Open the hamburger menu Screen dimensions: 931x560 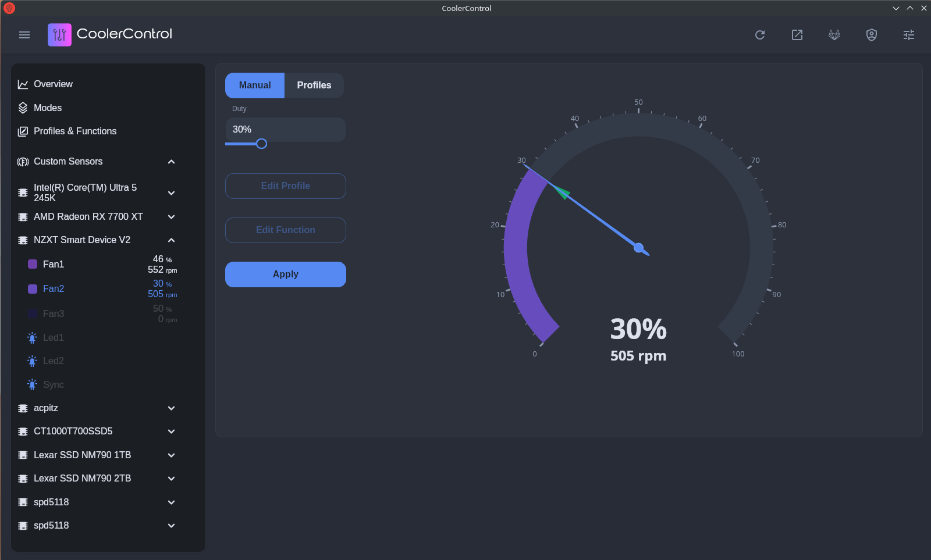click(x=24, y=35)
